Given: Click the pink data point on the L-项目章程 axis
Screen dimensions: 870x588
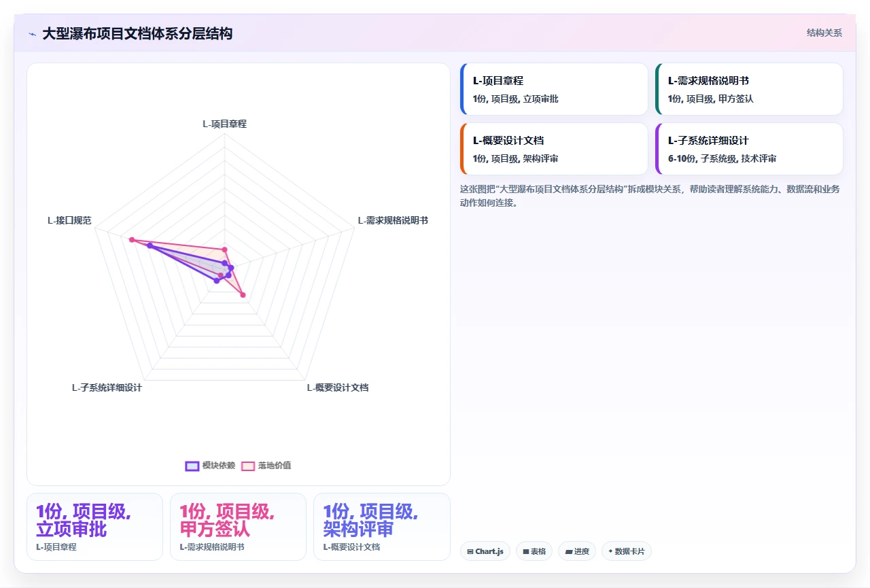Looking at the screenshot, I should [x=224, y=249].
